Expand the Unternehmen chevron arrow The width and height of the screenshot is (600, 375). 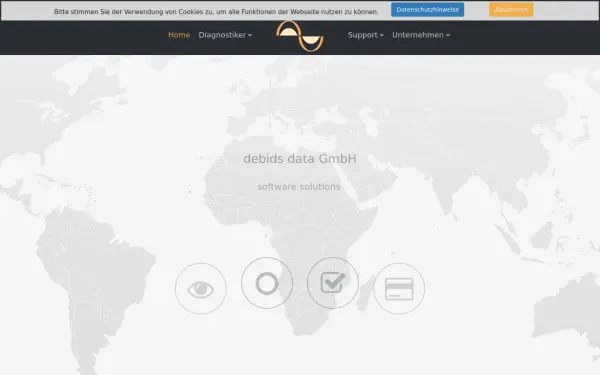coord(448,35)
